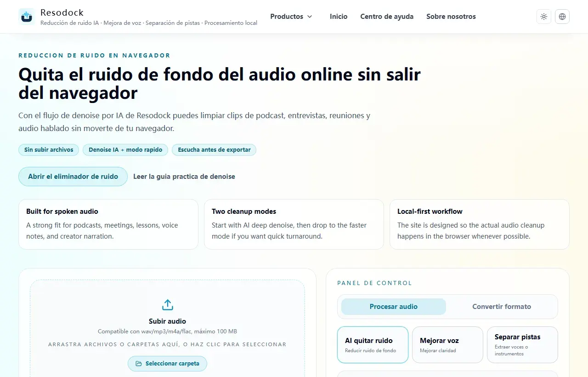The height and width of the screenshot is (377, 588).
Task: Click the Two cleanup modes card
Action: (294, 224)
